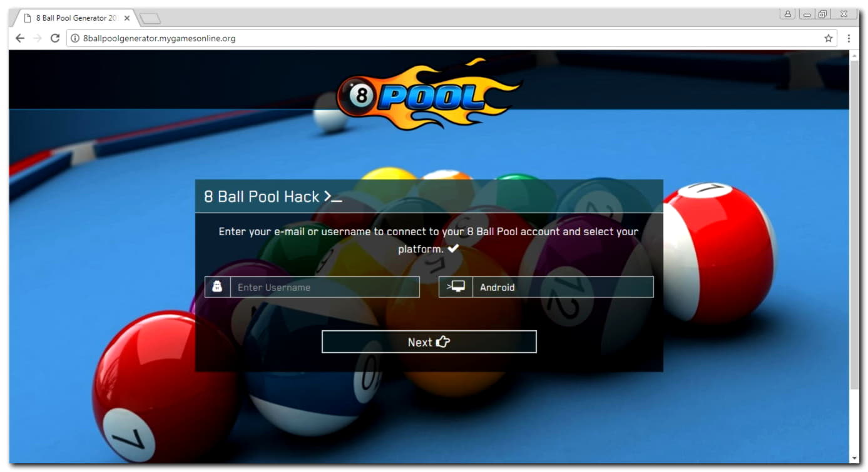
Task: Click the Chrome profile user icon
Action: (787, 14)
